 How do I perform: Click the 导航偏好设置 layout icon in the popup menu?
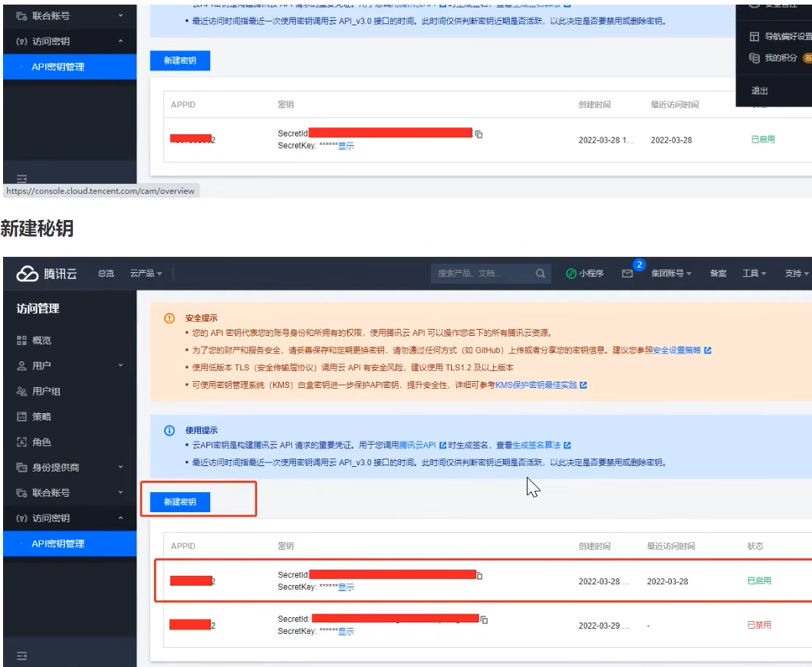[x=754, y=36]
